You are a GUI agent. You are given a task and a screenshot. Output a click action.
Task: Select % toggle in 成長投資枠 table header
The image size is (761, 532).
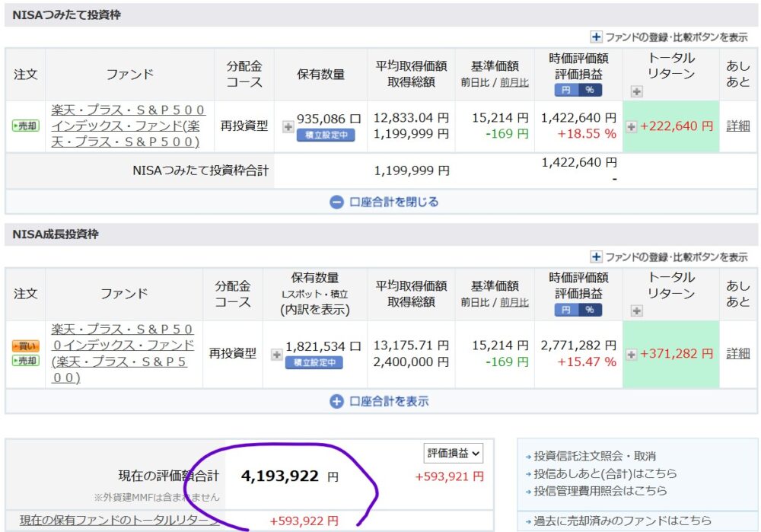[x=590, y=310]
